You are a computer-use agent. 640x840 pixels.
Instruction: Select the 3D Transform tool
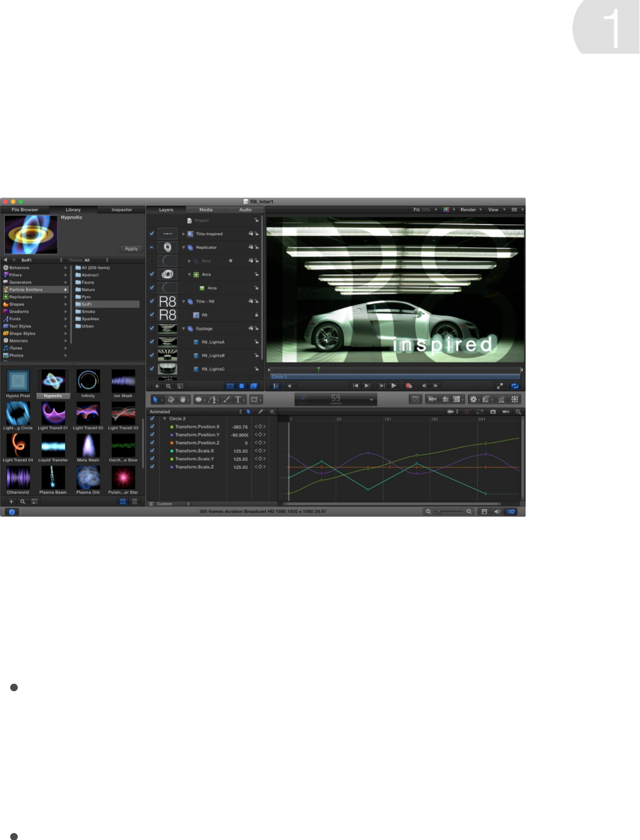pos(171,399)
